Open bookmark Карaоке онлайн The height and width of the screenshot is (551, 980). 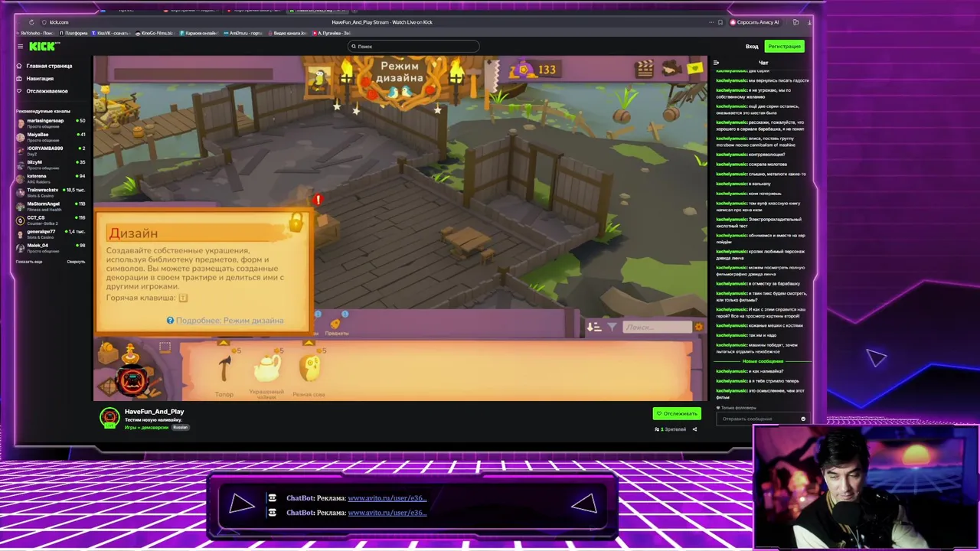pos(198,33)
